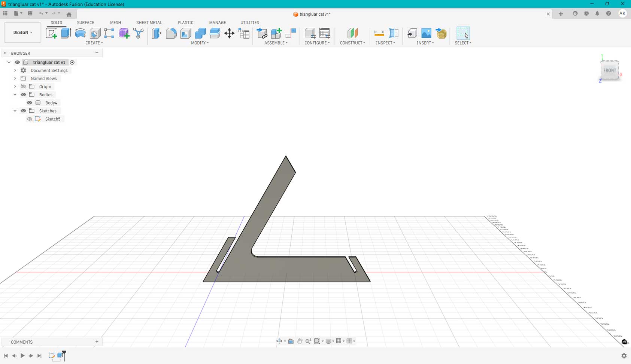This screenshot has width=631, height=364.
Task: Switch to the SHEET METAL tab
Action: [149, 22]
